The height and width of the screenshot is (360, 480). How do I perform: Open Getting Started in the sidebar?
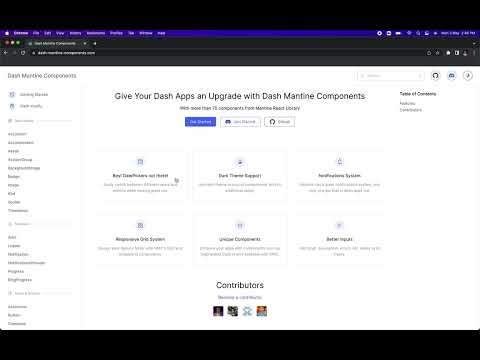click(34, 95)
